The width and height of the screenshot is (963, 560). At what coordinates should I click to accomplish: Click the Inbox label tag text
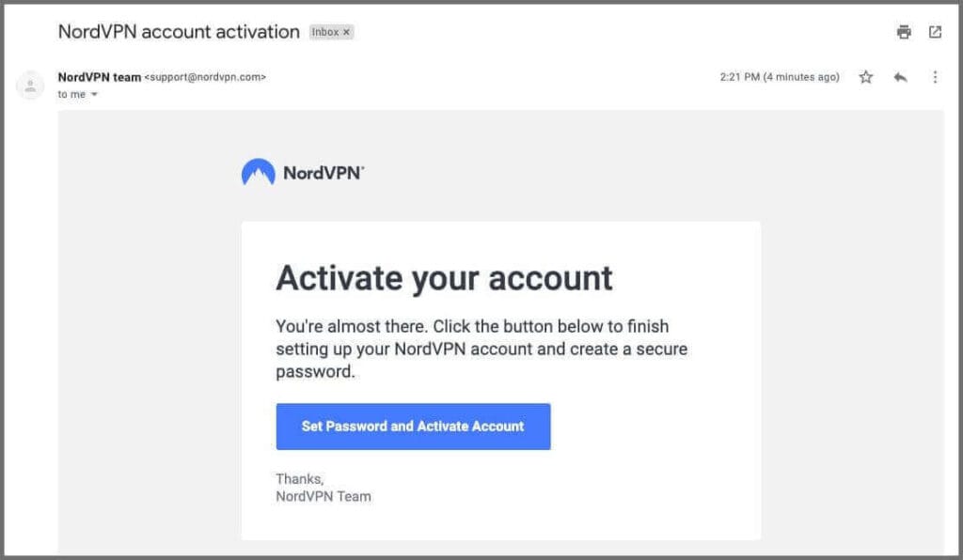[x=325, y=32]
